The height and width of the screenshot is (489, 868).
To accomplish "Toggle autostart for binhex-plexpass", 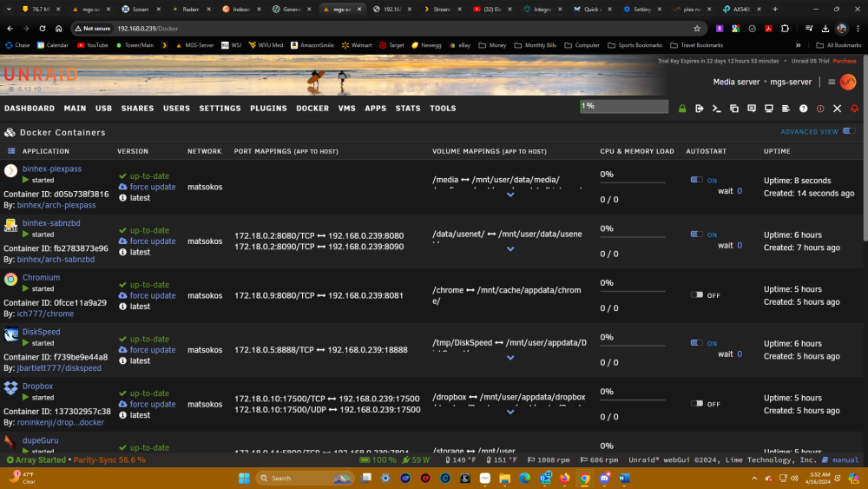I will (x=696, y=180).
